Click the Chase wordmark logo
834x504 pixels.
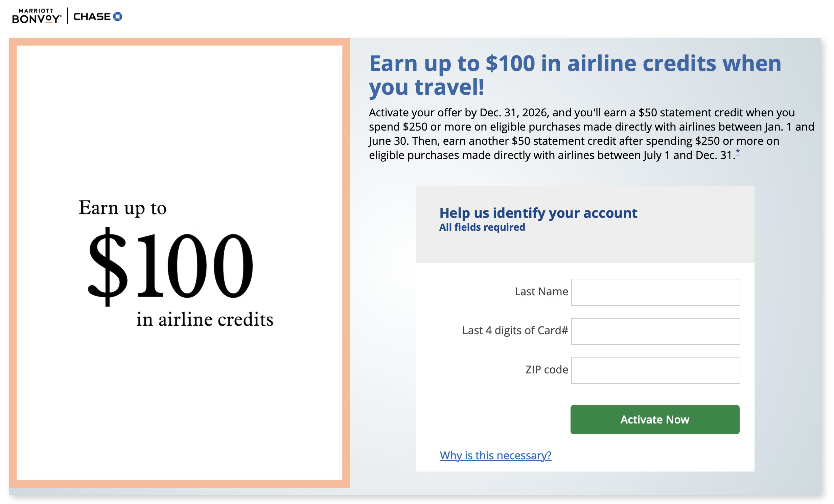coord(92,17)
